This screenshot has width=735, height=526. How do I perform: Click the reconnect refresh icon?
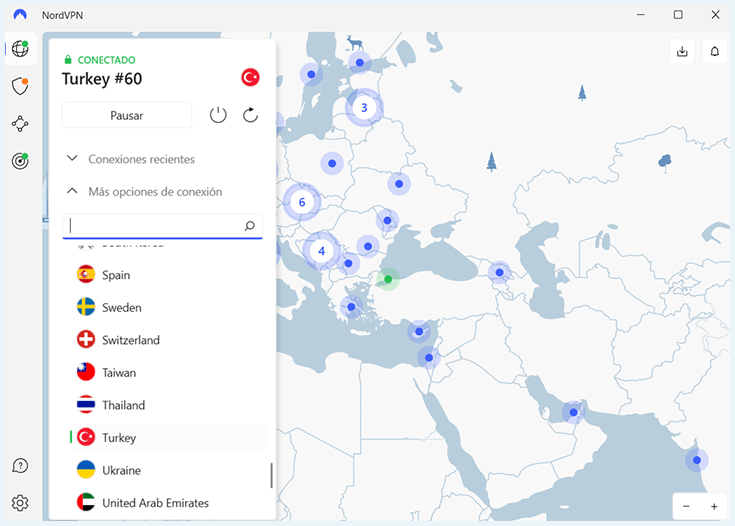click(250, 115)
